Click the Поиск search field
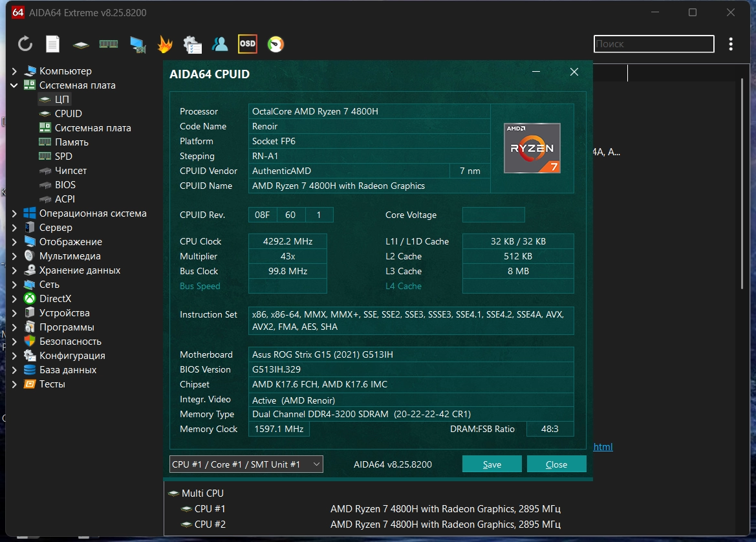756x542 pixels. point(653,44)
